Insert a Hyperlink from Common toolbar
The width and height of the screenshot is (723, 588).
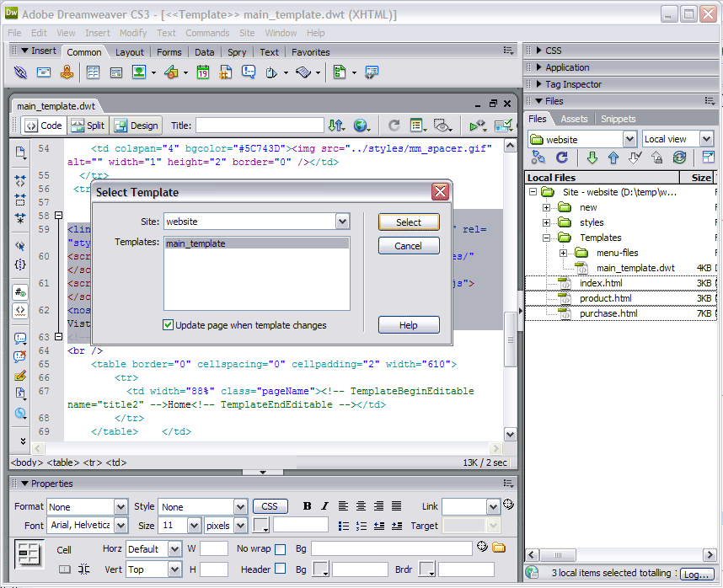pyautogui.click(x=20, y=72)
